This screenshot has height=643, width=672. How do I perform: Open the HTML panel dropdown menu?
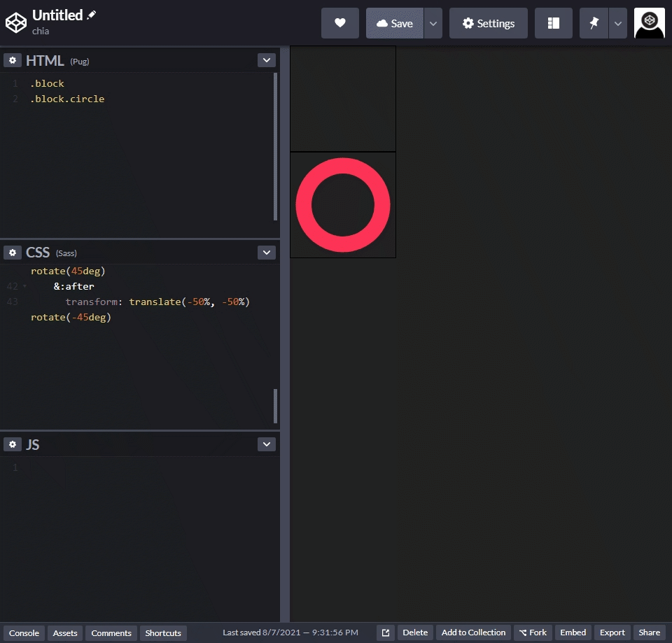(x=267, y=60)
